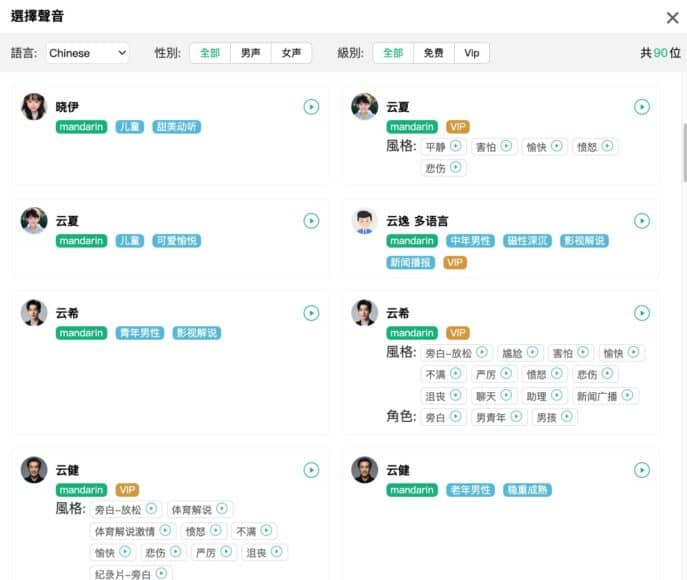This screenshot has height=580, width=687.
Task: Show only Vip level voices
Action: (x=471, y=53)
